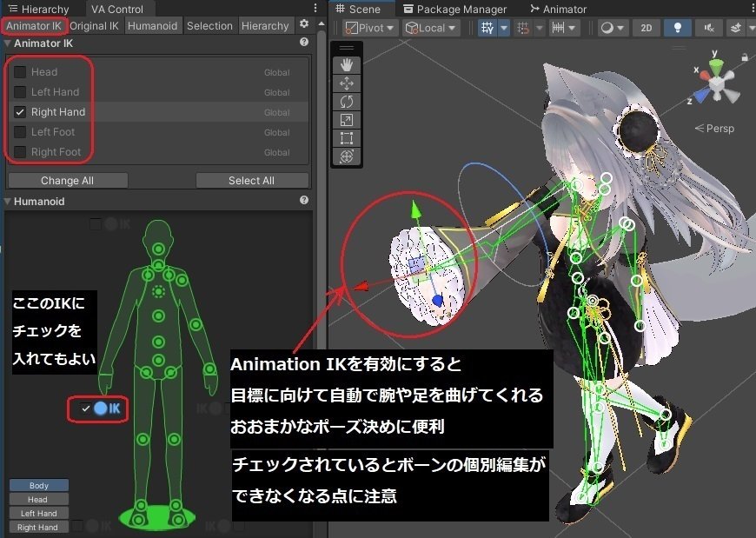Select the elbow joint on humanoid figure
Image resolution: width=756 pixels, height=538 pixels.
pyautogui.click(x=196, y=324)
